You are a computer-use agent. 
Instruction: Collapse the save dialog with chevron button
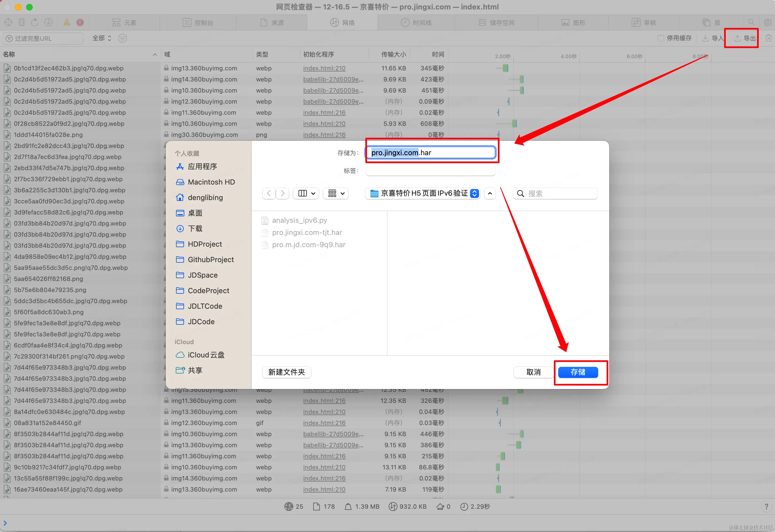pos(490,193)
